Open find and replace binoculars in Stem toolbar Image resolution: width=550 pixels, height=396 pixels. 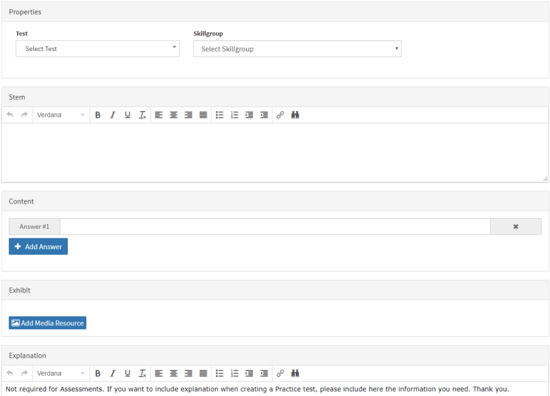(x=295, y=115)
